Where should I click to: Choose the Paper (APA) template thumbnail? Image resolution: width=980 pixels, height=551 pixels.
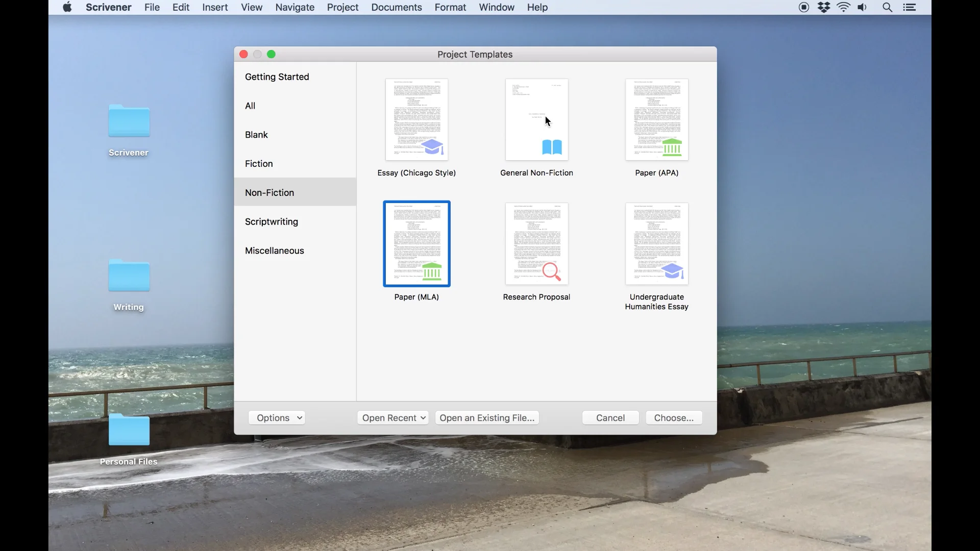[x=657, y=120]
